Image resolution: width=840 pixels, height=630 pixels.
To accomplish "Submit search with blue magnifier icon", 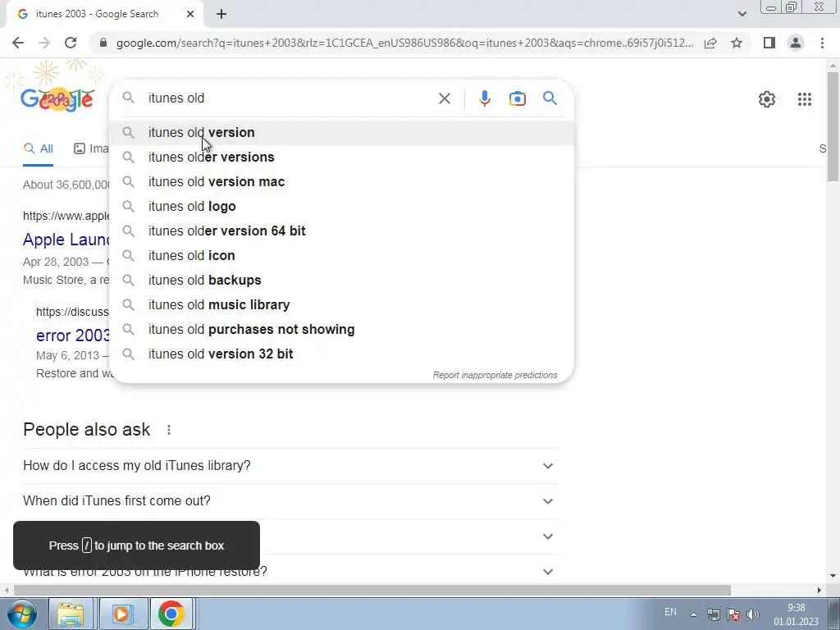I will tap(550, 98).
